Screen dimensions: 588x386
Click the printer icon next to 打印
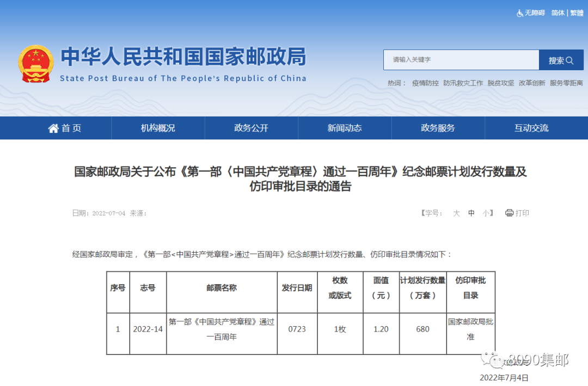(x=509, y=213)
